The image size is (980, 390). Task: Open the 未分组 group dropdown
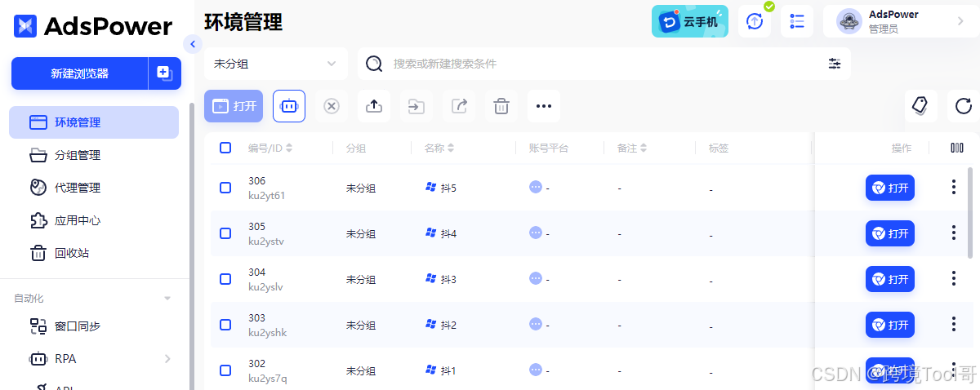276,64
